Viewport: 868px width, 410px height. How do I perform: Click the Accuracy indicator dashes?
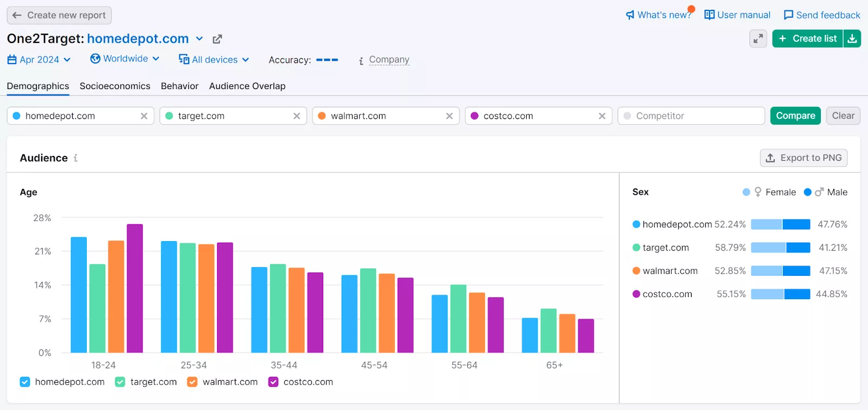click(327, 60)
